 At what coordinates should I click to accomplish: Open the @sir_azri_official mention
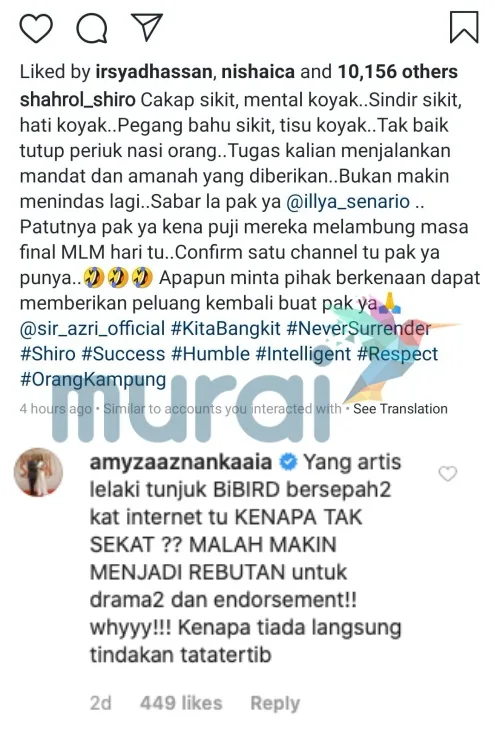(x=93, y=329)
